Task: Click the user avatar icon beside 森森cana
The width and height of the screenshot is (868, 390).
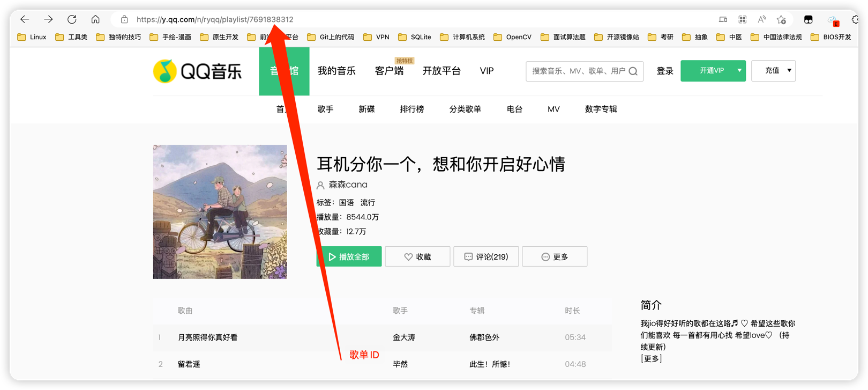Action: coord(320,185)
